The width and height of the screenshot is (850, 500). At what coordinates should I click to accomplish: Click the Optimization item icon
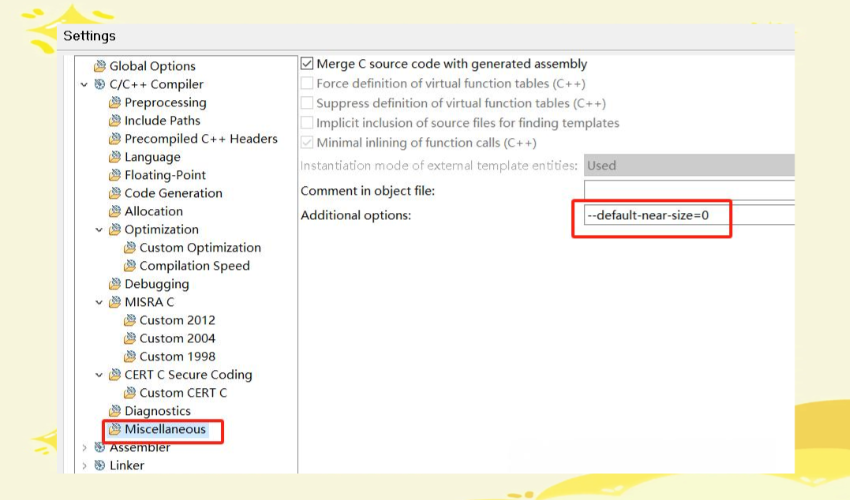pyautogui.click(x=115, y=229)
